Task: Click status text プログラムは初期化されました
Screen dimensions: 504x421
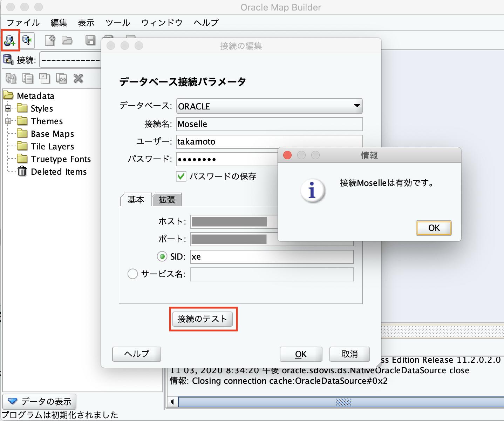Action: [60, 415]
